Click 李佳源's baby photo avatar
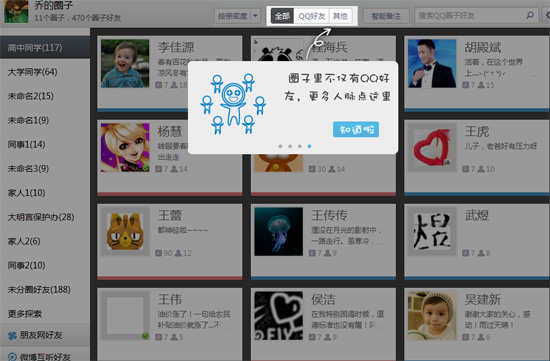 [125, 63]
